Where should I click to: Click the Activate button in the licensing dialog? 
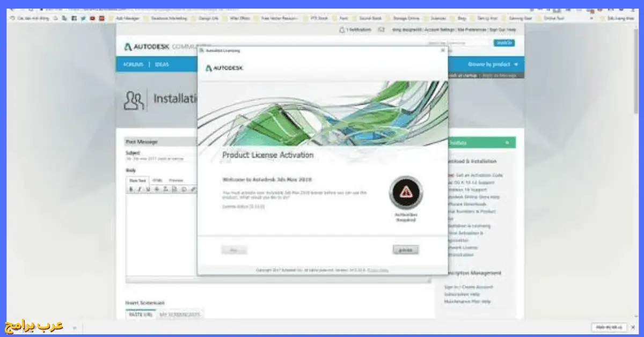406,250
